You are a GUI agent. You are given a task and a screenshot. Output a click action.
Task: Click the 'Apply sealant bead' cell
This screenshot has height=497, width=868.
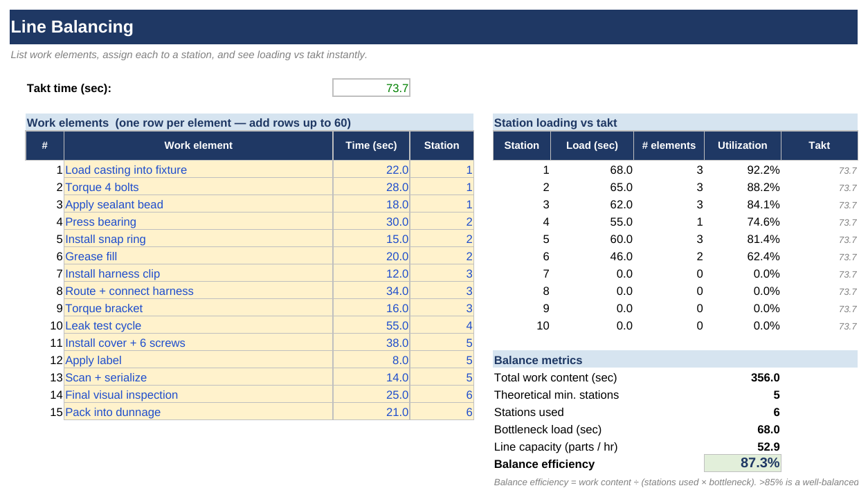point(198,204)
